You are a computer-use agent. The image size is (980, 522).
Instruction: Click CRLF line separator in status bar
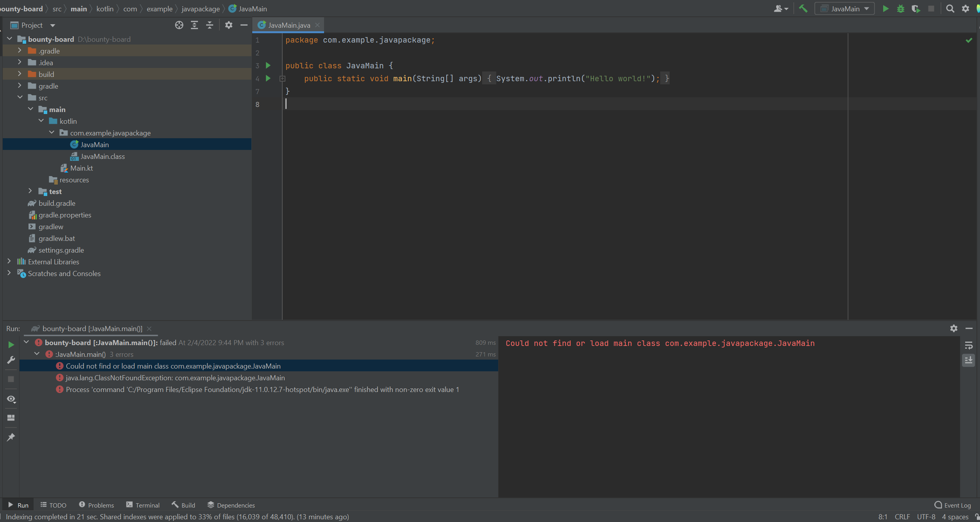coord(902,517)
